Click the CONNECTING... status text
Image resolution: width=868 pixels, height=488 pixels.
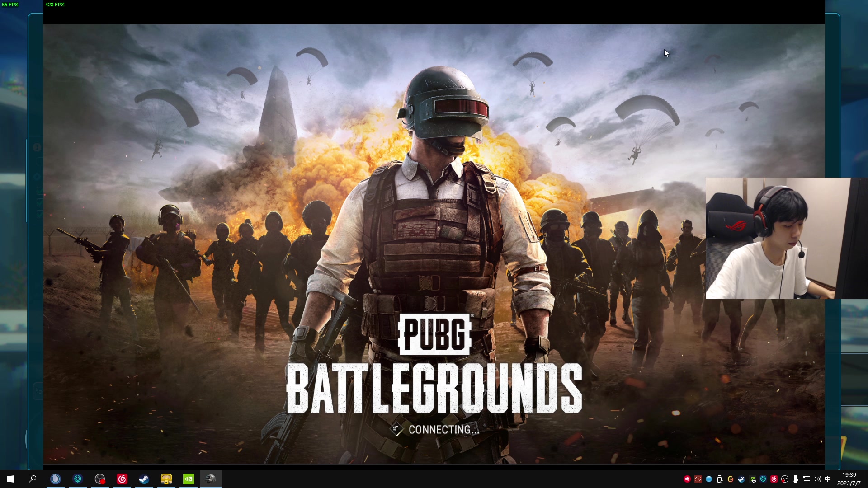(x=443, y=430)
